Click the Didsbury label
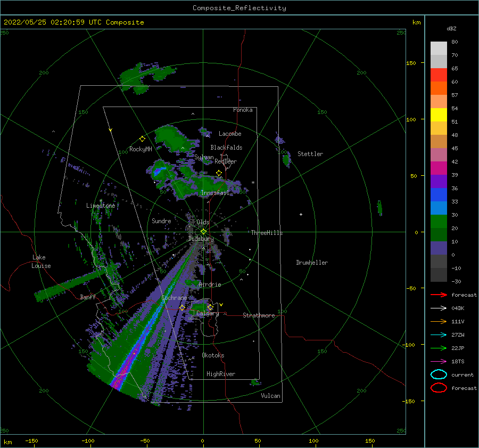 pyautogui.click(x=201, y=239)
